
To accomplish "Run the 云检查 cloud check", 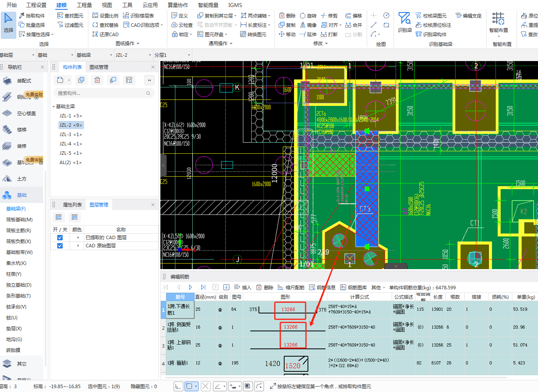I will [x=182, y=25].
